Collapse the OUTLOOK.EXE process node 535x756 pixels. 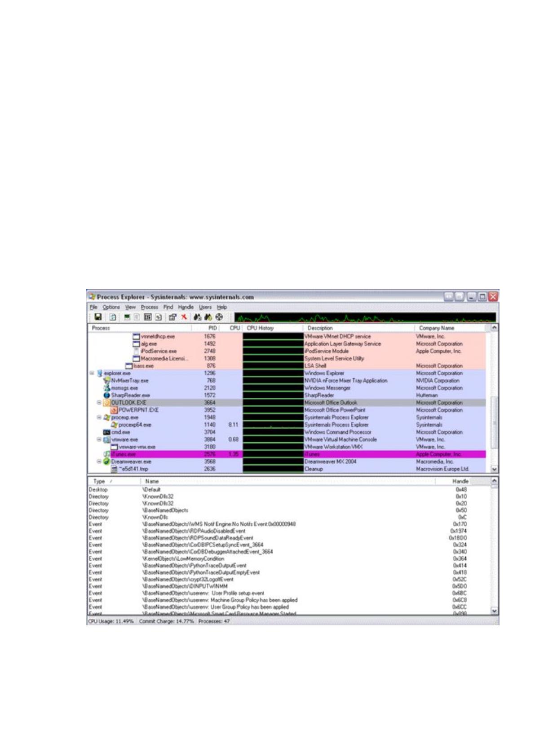tap(99, 403)
